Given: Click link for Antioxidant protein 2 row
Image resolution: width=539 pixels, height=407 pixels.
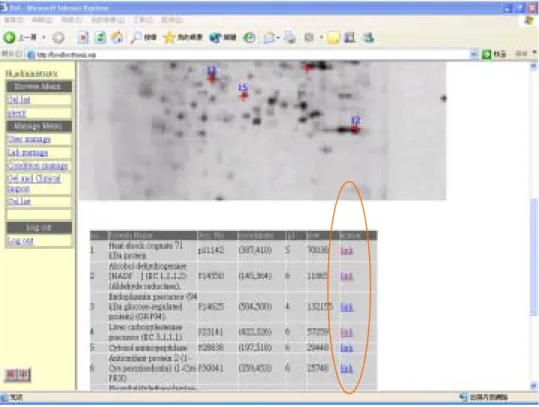Looking at the screenshot, I should [346, 368].
